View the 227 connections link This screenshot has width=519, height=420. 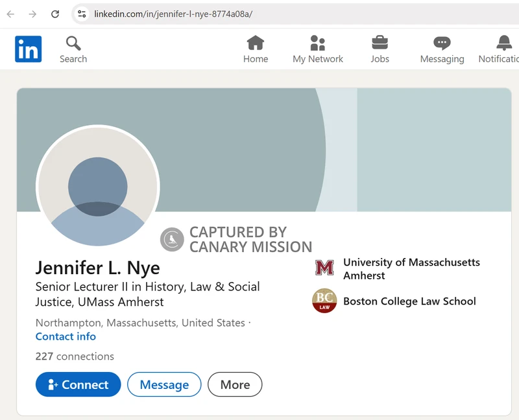click(x=75, y=356)
